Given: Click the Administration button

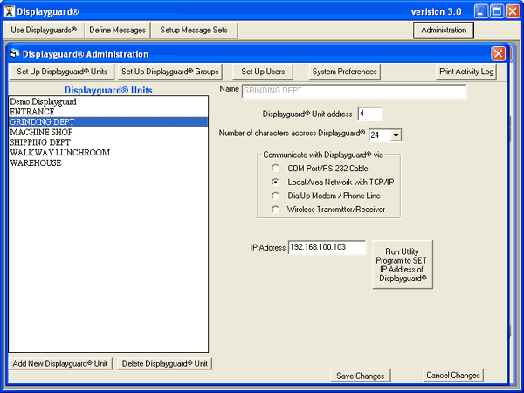Looking at the screenshot, I should tap(443, 30).
